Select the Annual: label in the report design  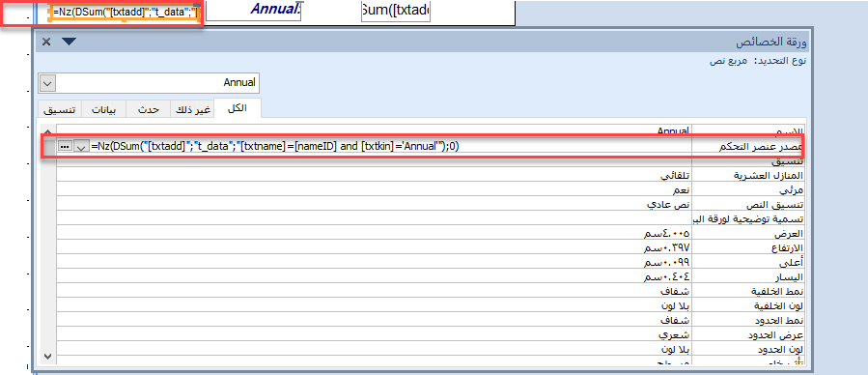[x=275, y=10]
